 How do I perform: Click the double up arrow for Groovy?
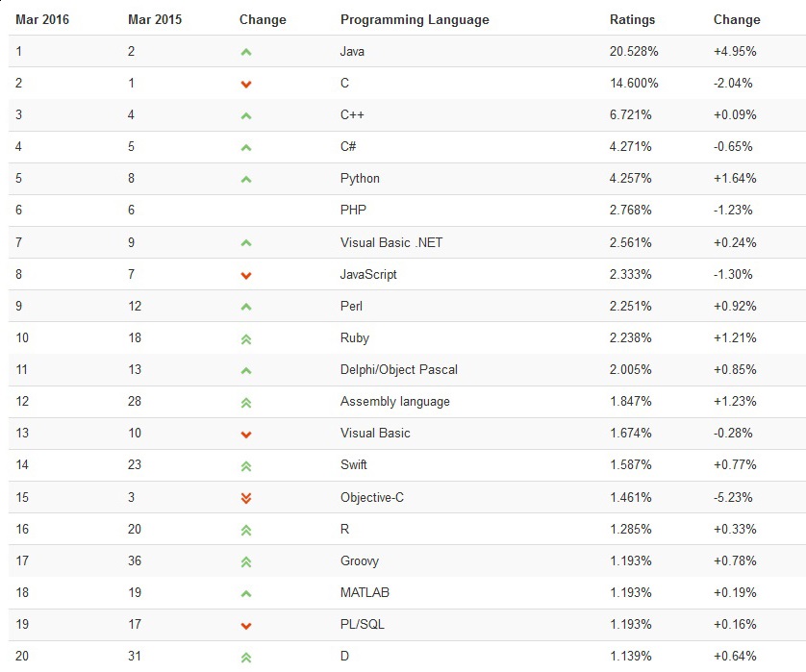[x=246, y=561]
